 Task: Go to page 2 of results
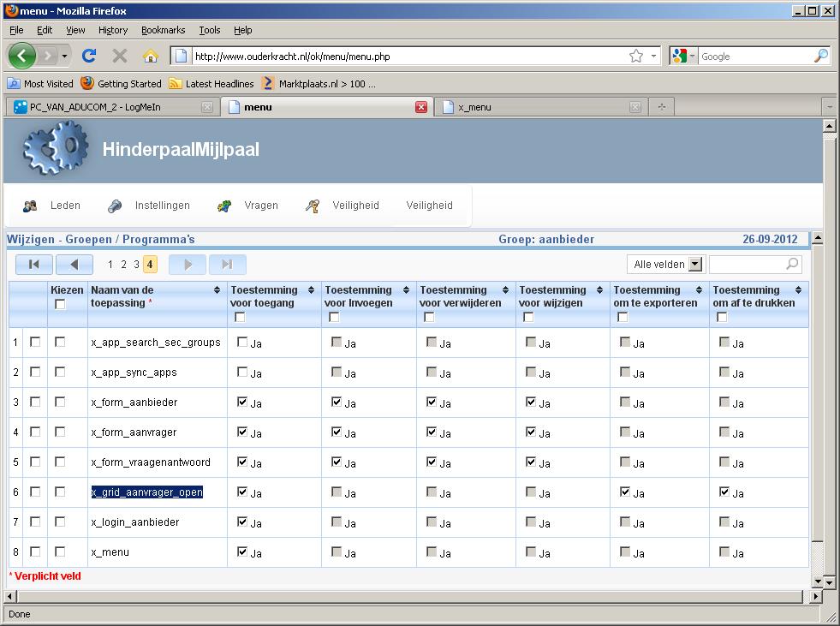(x=124, y=265)
